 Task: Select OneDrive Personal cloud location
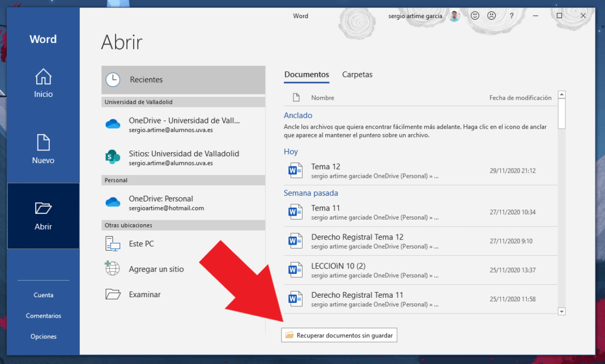(184, 203)
